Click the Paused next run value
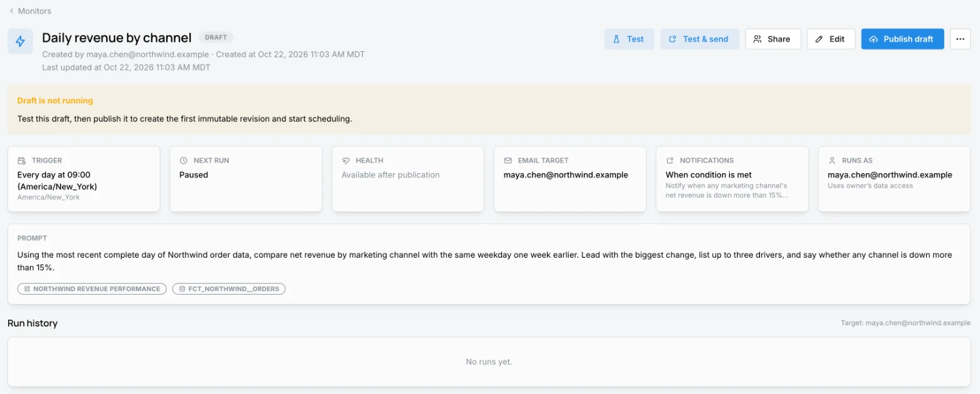 tap(194, 175)
